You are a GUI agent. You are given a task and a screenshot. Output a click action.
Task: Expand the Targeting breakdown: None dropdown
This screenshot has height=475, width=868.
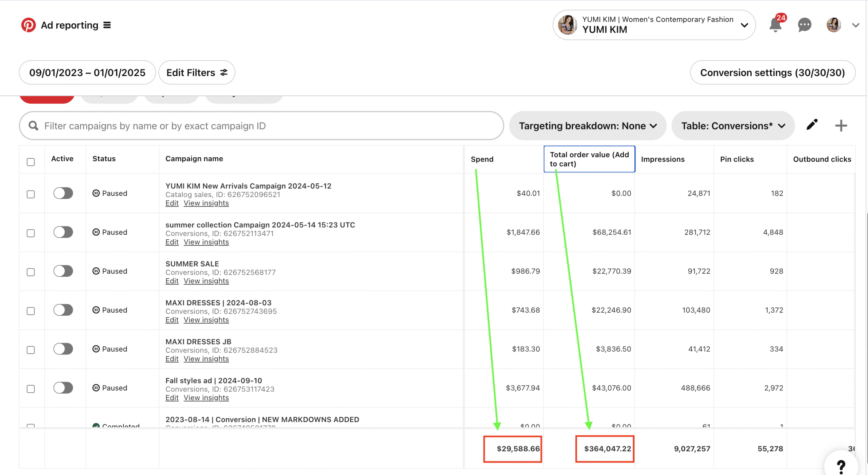coord(588,126)
